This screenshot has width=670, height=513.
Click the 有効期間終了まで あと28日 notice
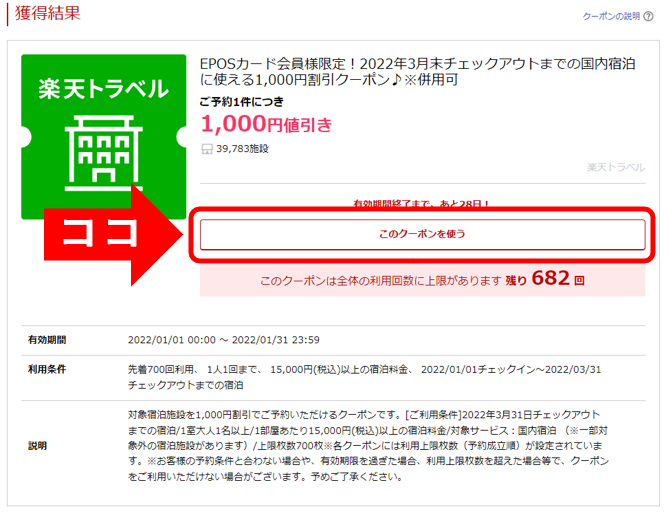421,203
